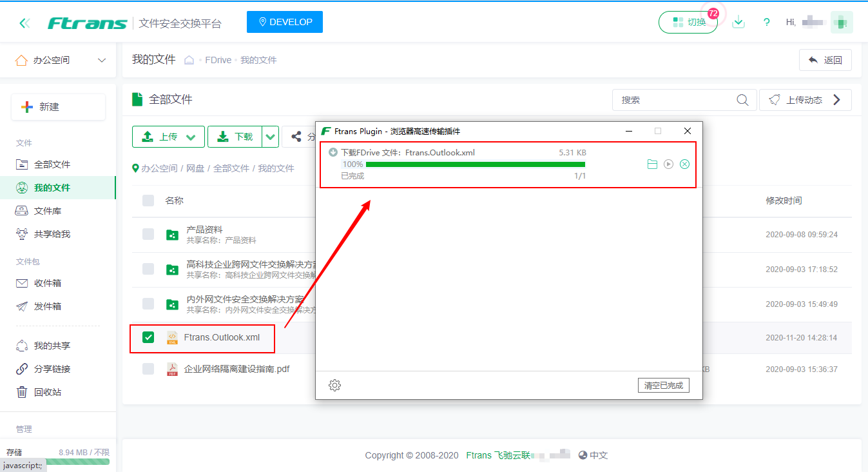Click the download arrow icon beside 下载FDrive 文件
Screen dimensions: 868x472
[333, 153]
